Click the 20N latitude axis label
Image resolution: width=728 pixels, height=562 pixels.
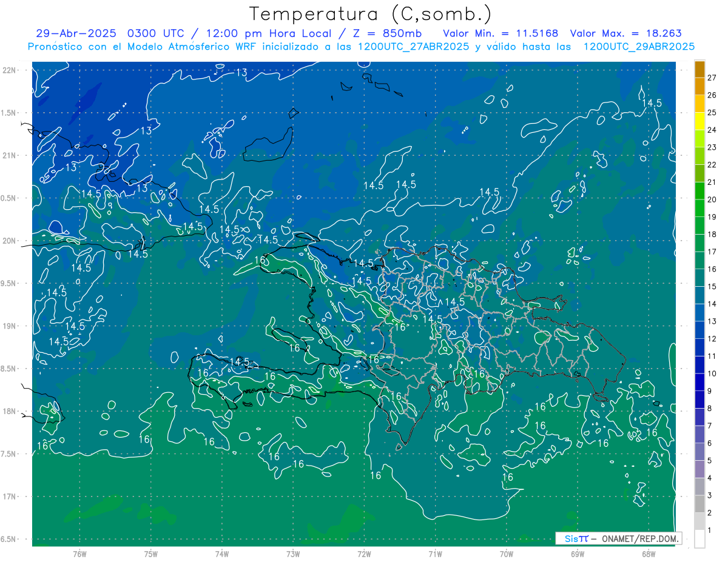point(10,241)
